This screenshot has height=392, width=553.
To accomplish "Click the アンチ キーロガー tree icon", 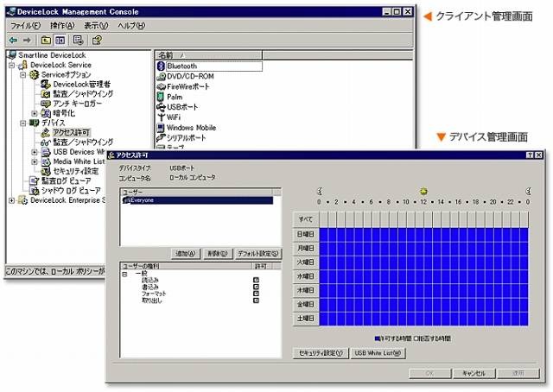I will [46, 104].
